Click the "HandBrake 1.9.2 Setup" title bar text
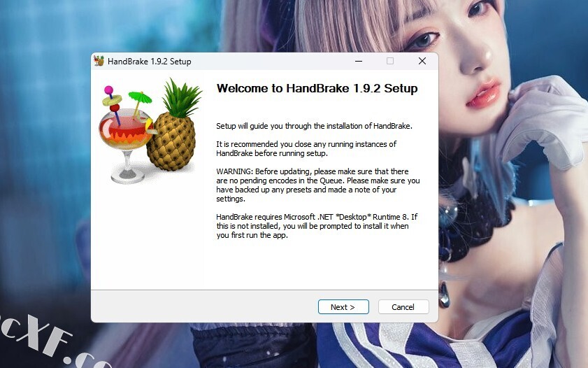The image size is (588, 368). pos(149,61)
